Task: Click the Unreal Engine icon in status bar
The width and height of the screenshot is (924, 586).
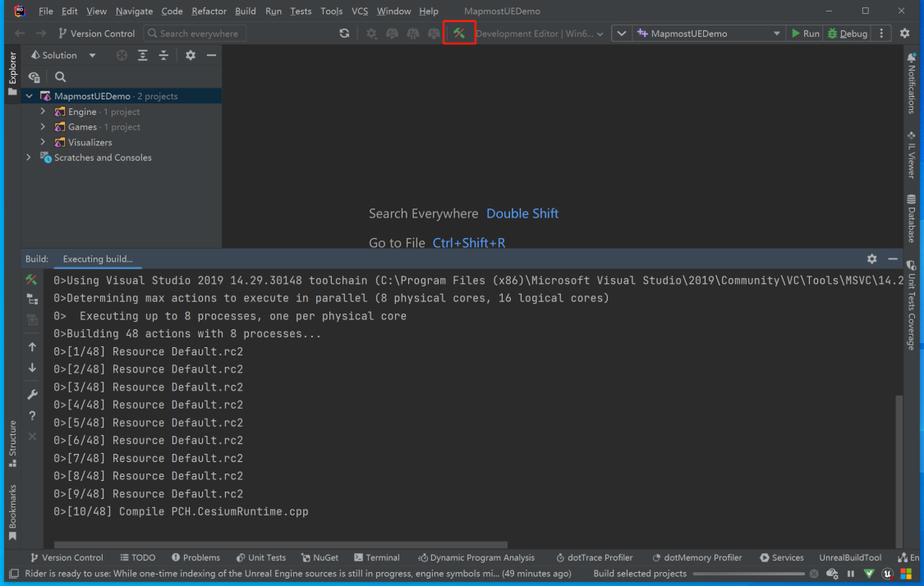Action: point(888,574)
